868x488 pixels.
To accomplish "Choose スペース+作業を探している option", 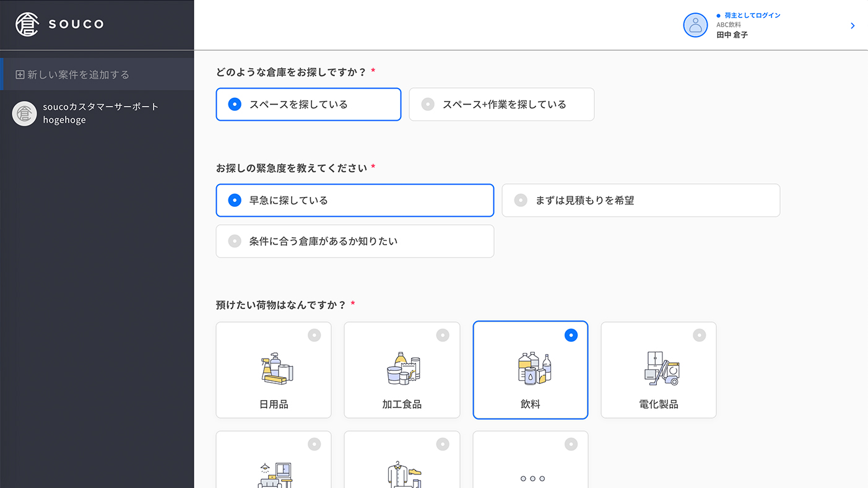I will [501, 104].
